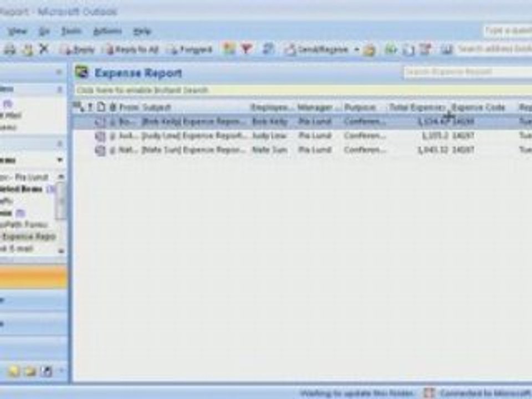Click the yellow Notes icon in navigation pane
532x399 pixels.
13,371
